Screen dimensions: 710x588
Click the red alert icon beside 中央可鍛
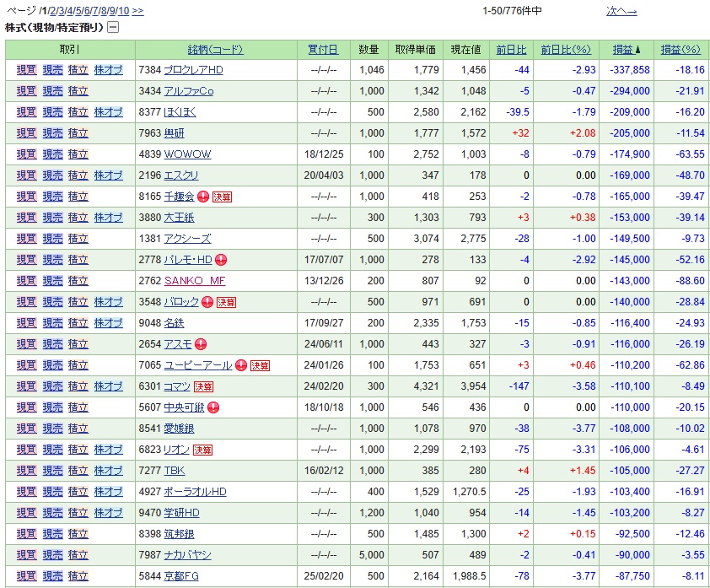(x=213, y=407)
